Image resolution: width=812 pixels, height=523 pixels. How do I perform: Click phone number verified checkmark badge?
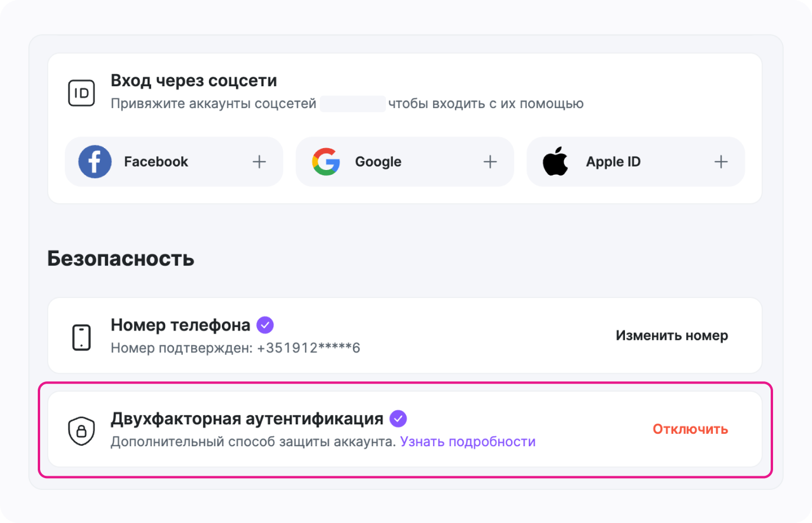pyautogui.click(x=265, y=325)
